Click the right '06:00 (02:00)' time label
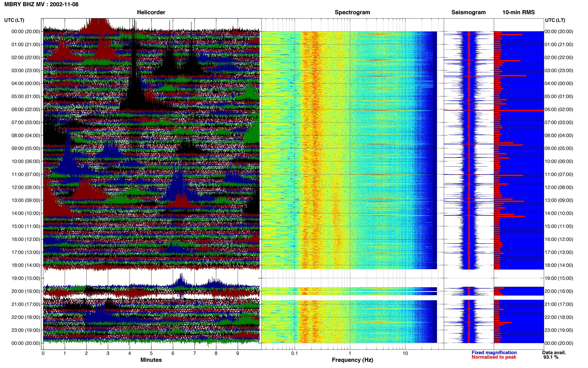Image resolution: width=588 pixels, height=368 pixels. (x=559, y=109)
